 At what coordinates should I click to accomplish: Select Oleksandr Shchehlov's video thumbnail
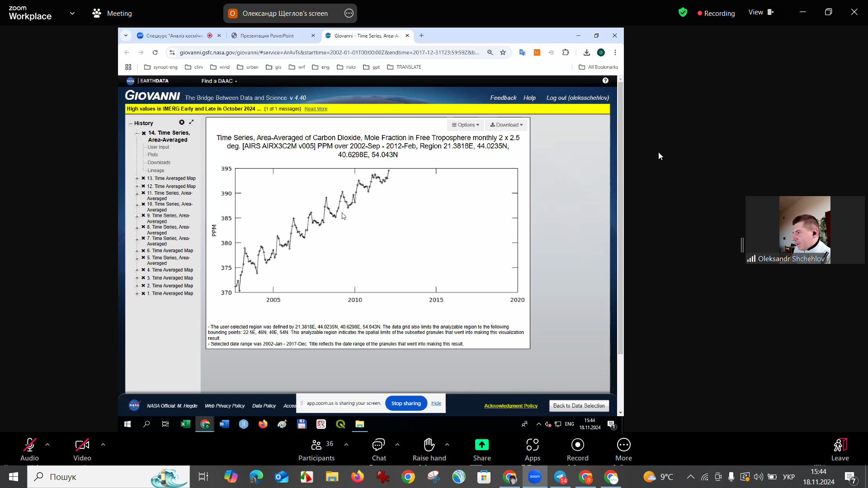point(805,230)
